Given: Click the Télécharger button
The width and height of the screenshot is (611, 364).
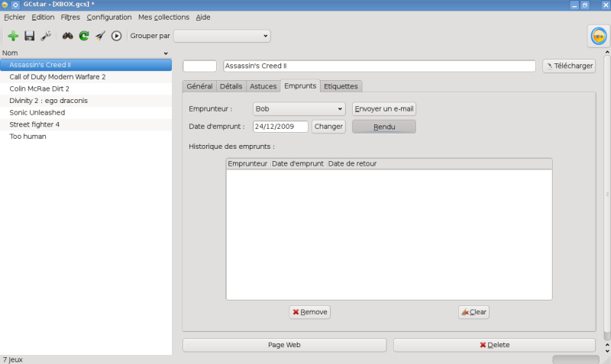Looking at the screenshot, I should click(569, 66).
